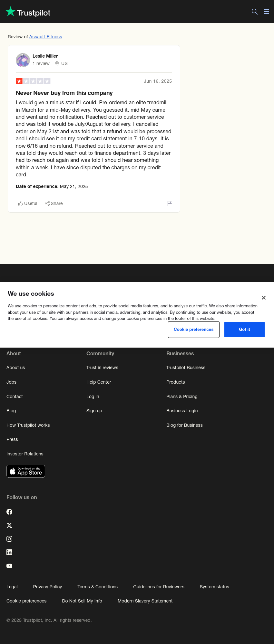Accept cookies with Got it
Viewport: 274px width, 644px height.
[244, 330]
